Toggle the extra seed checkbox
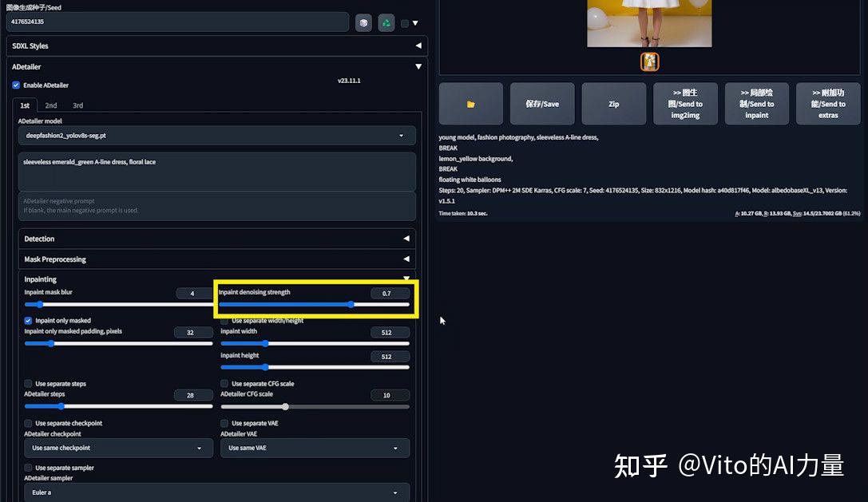 tap(405, 23)
